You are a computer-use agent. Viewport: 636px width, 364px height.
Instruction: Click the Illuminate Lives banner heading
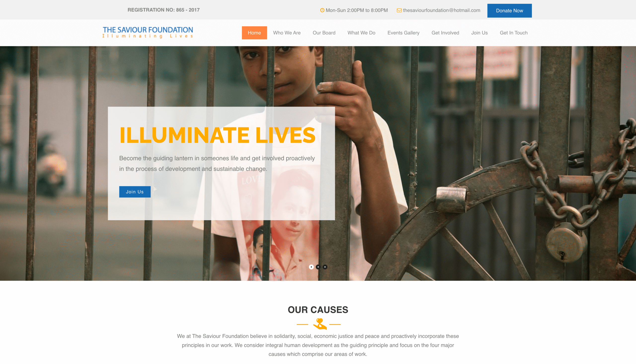tap(218, 135)
